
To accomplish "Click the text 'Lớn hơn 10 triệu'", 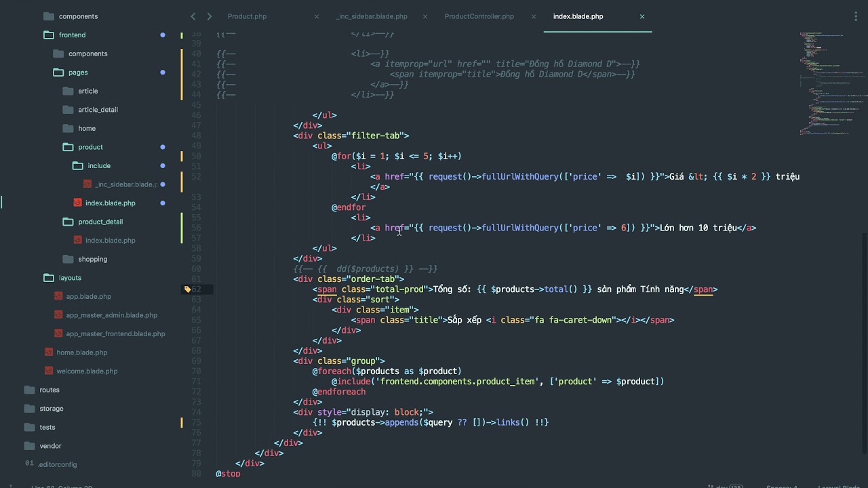I will pyautogui.click(x=698, y=228).
